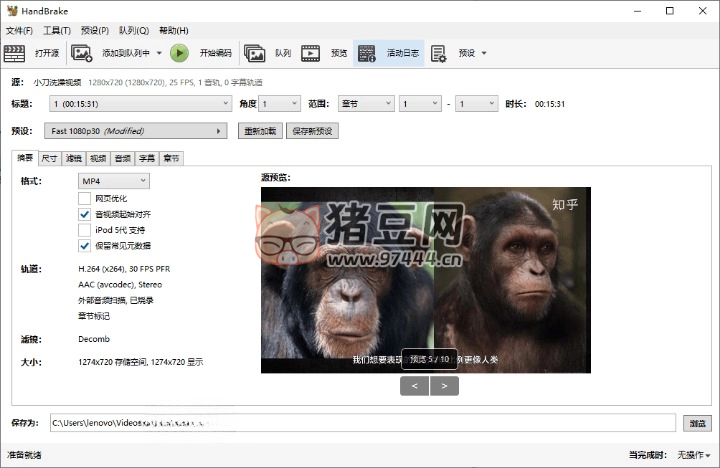Click the Save As file path field
The width and height of the screenshot is (720, 468).
coord(362,423)
